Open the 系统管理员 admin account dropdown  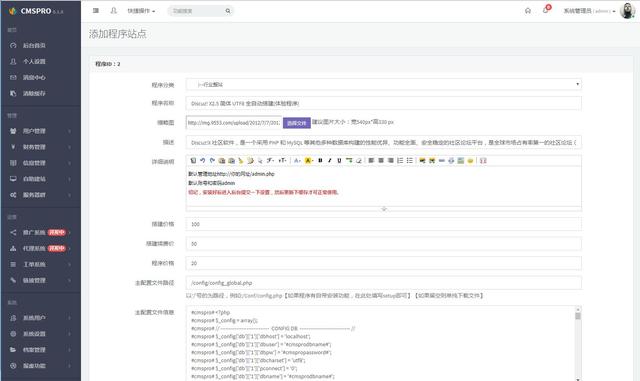[589, 11]
